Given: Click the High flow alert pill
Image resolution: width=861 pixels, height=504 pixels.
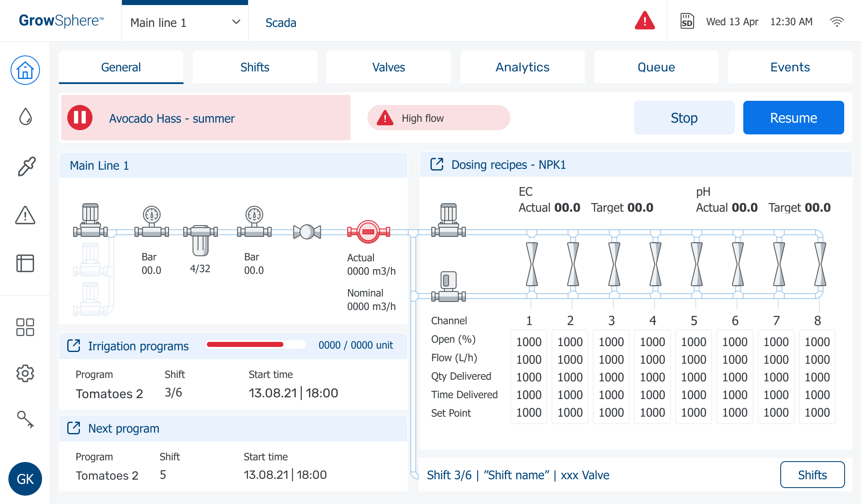Looking at the screenshot, I should (438, 118).
